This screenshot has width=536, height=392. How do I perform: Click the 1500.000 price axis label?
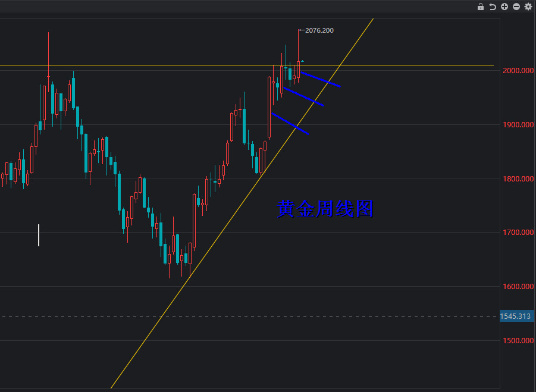[518, 340]
